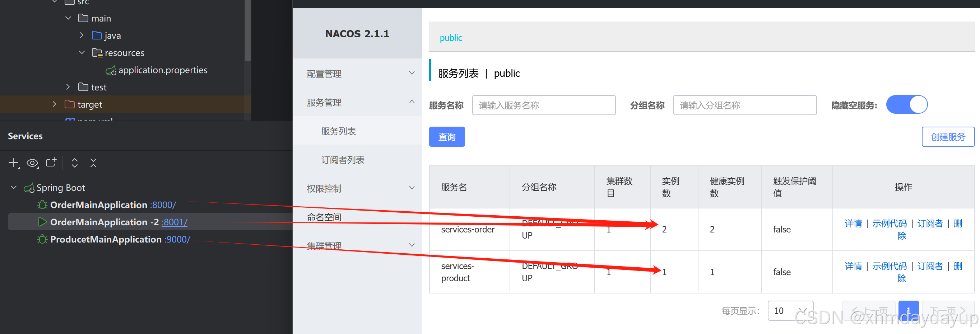This screenshot has height=334, width=980.
Task: Open 详情 for services-order
Action: [x=853, y=224]
